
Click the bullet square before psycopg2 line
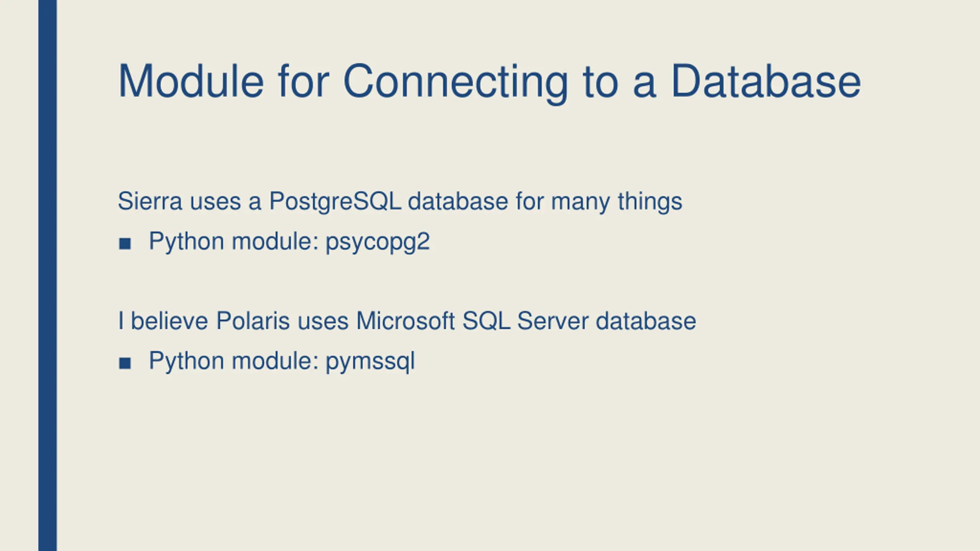tap(125, 244)
